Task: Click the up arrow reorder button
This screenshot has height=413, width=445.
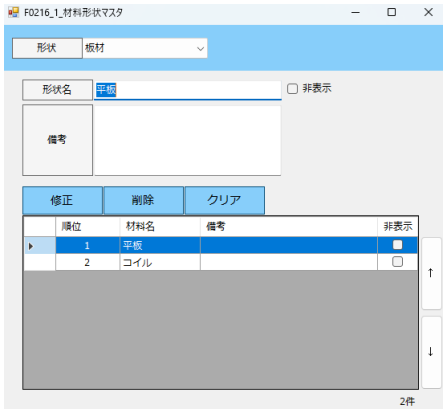Action: tap(431, 273)
